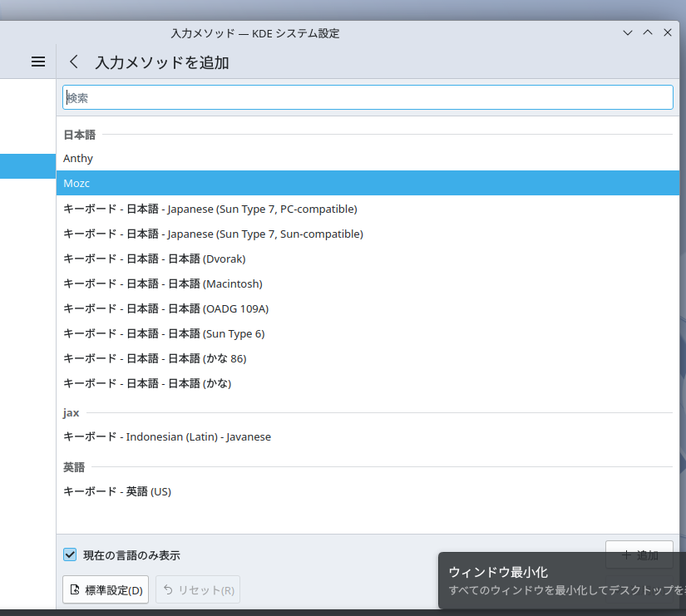Click the search input field
This screenshot has height=616, width=686.
(368, 97)
